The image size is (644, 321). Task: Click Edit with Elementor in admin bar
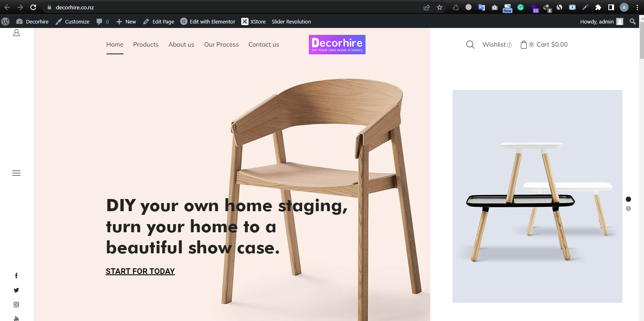click(208, 21)
